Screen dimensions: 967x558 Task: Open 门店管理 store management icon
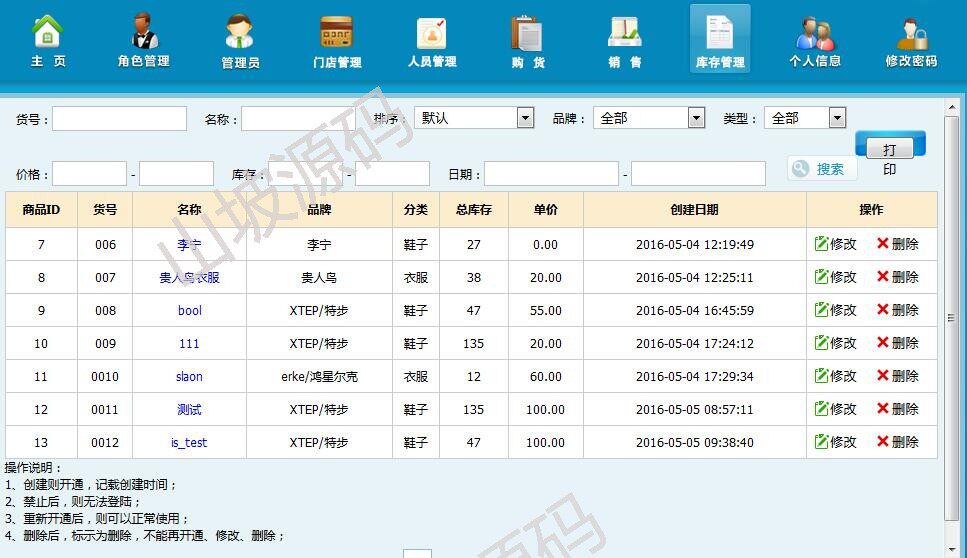point(337,41)
